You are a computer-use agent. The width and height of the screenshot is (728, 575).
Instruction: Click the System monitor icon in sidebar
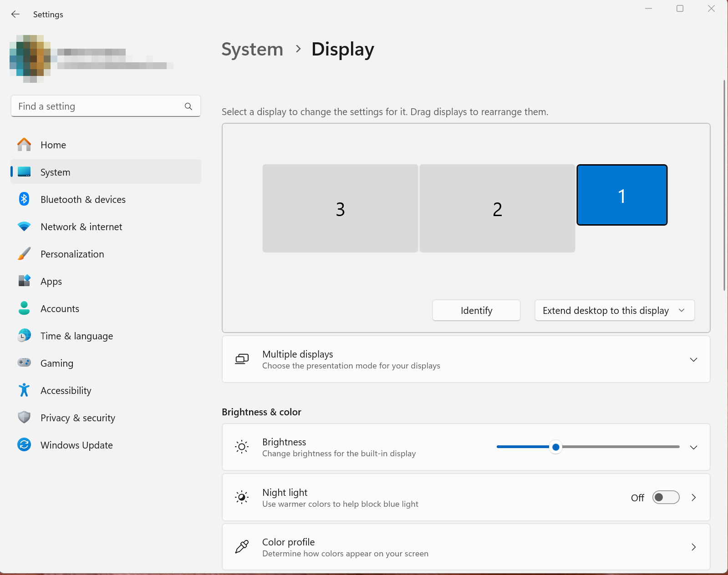click(x=24, y=172)
